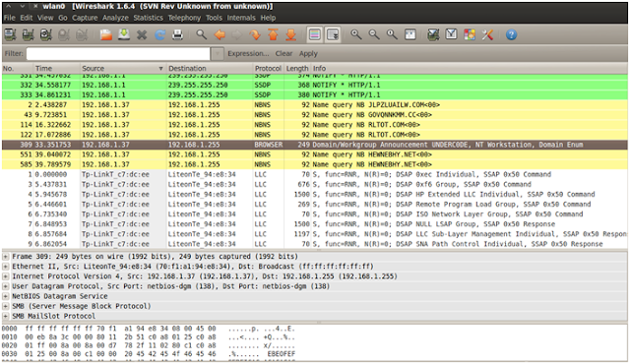Image resolution: width=630 pixels, height=364 pixels.
Task: Open the Internals menu
Action: tap(241, 18)
